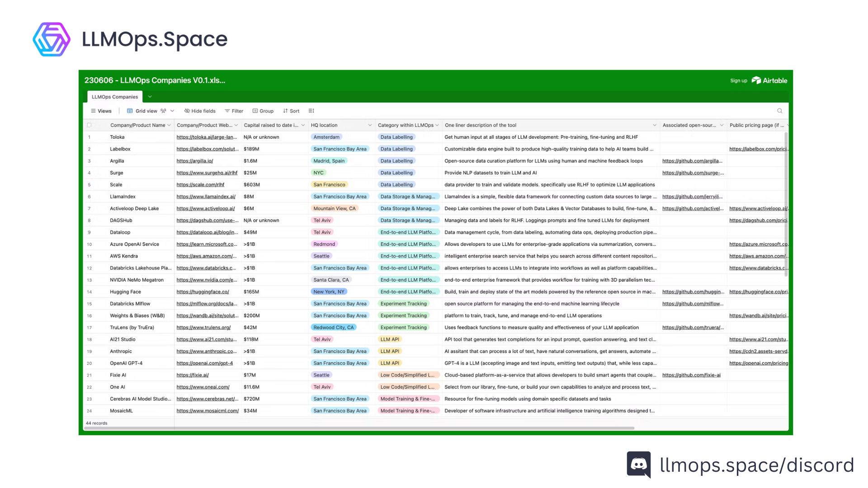
Task: Click TruLens Experiment Tracking category tag
Action: coord(404,328)
